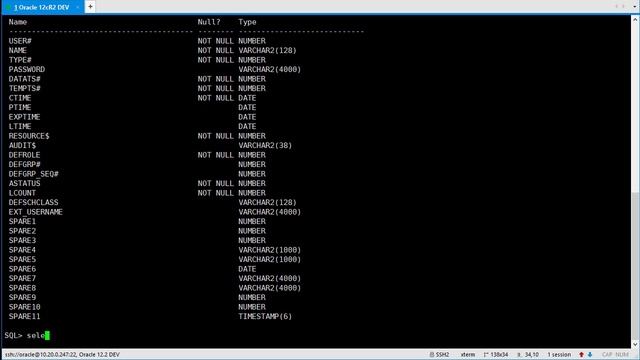This screenshot has height=360, width=640.
Task: Click the Type column header
Action: (247, 22)
